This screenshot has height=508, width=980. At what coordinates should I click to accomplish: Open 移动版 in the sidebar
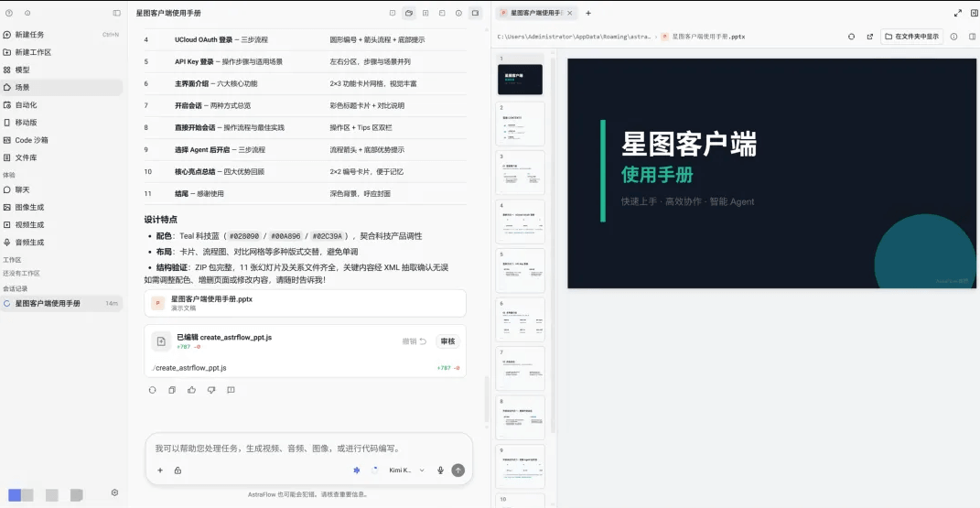tap(61, 122)
